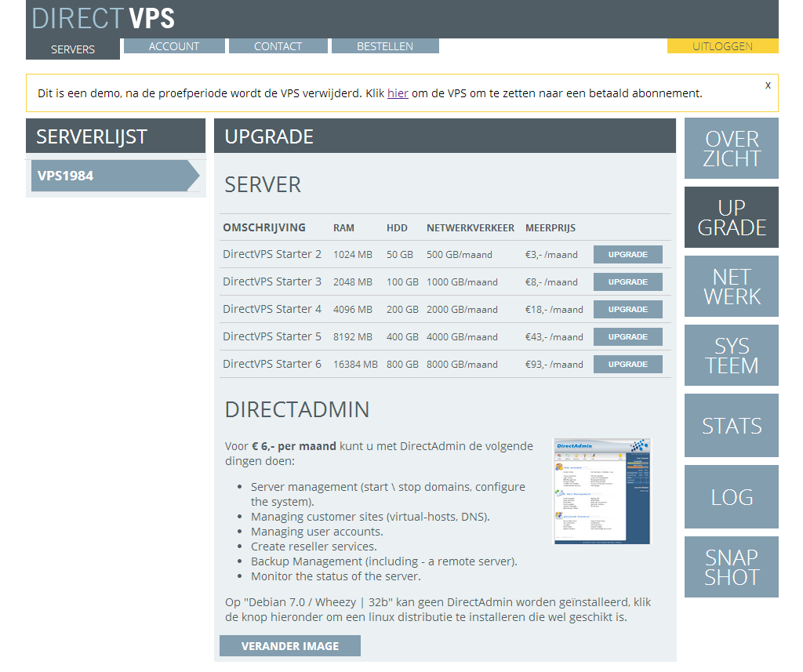The height and width of the screenshot is (672, 803).
Task: Open the Netwerk tile
Action: 731,287
